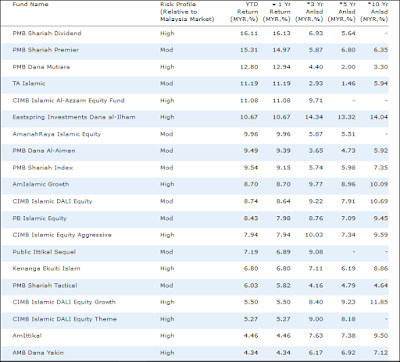Select 1 Yr return 7.98 for PB Islamic Equity
Viewport: 400px width, 362px height.
tap(283, 218)
